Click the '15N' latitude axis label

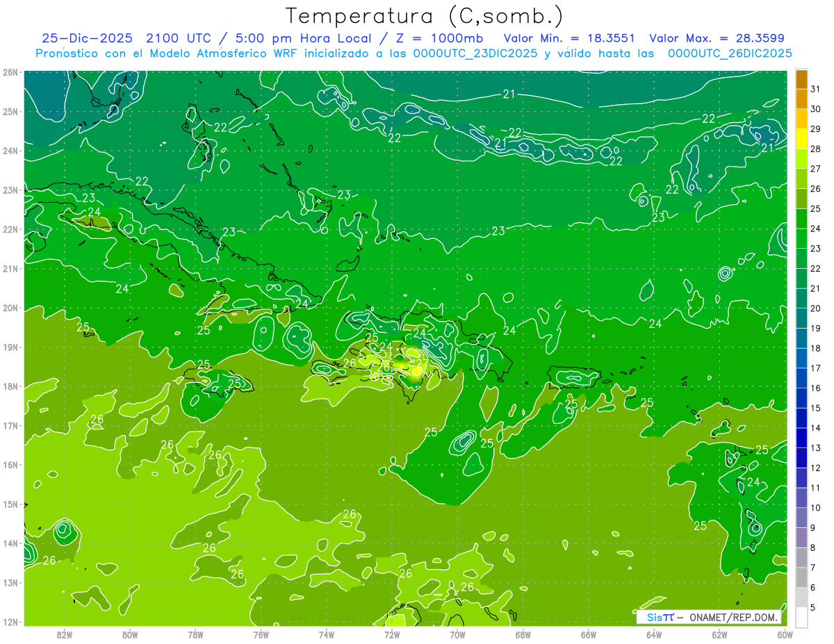10,504
